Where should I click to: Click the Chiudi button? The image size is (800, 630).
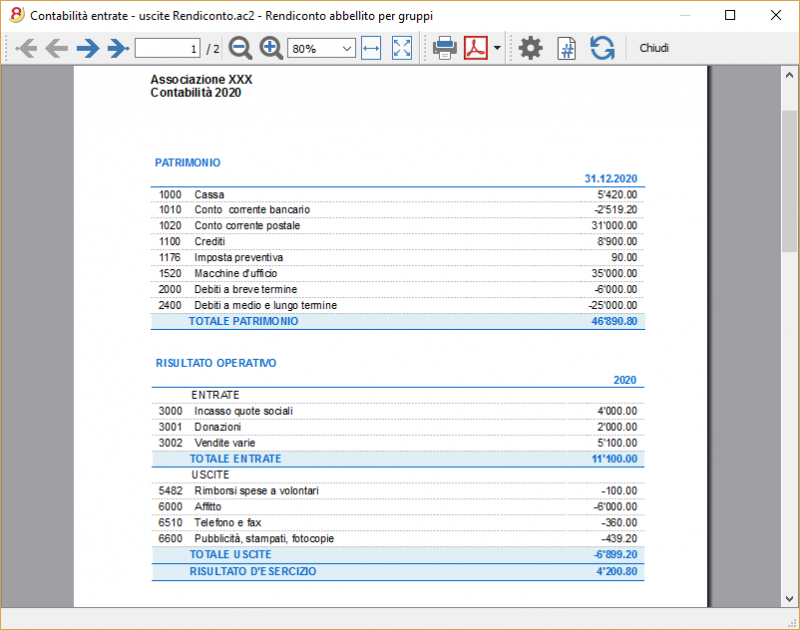[654, 48]
